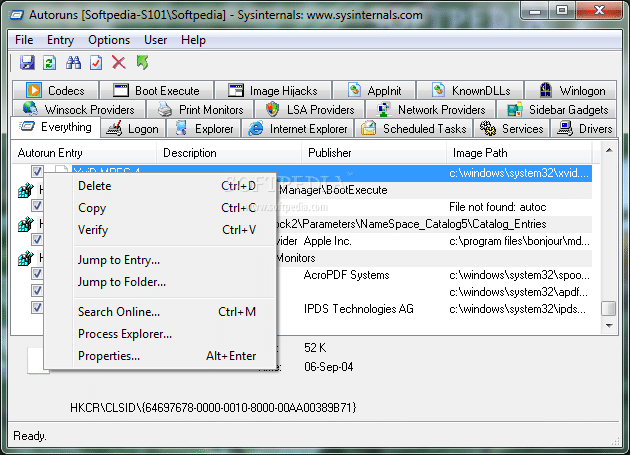Select Verify in the context menu

(x=160, y=230)
